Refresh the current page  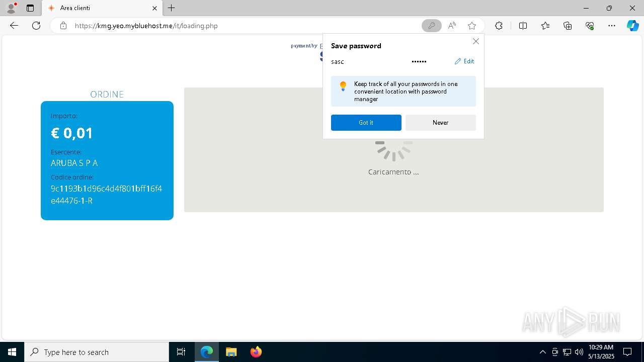point(36,26)
